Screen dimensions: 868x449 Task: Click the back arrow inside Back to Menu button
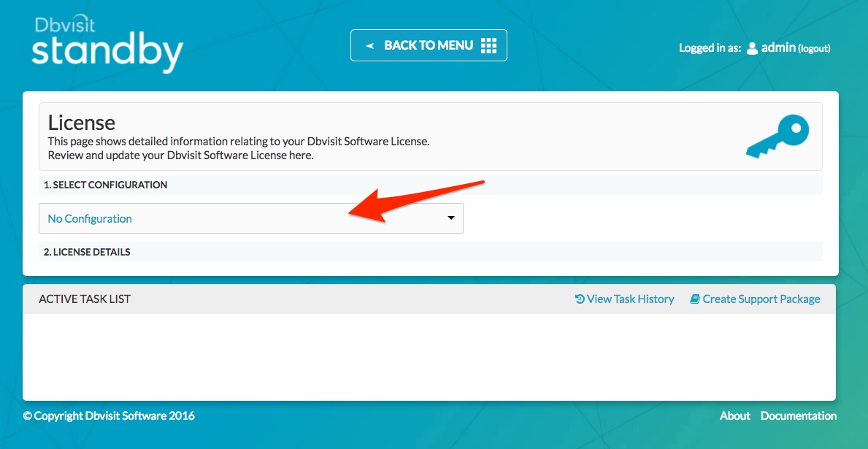(369, 45)
